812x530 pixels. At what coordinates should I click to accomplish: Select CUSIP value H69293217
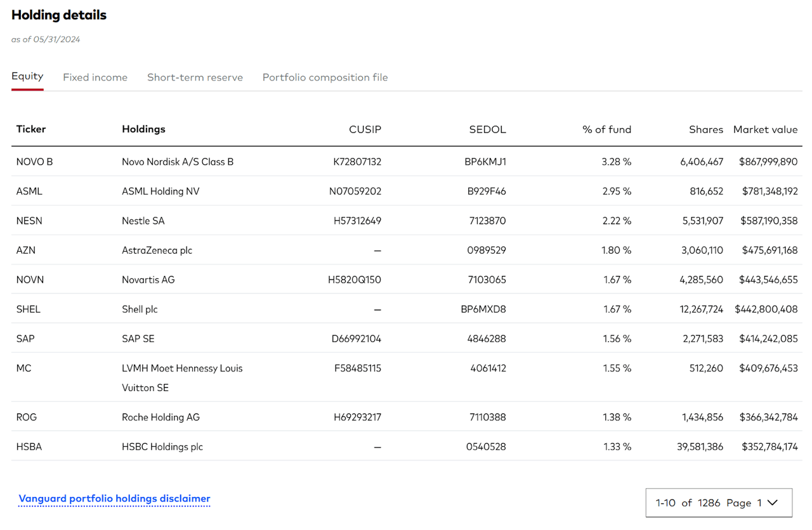pos(358,417)
